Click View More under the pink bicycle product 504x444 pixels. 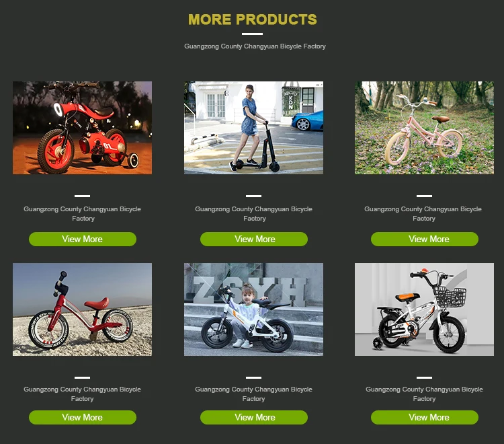[x=425, y=239]
